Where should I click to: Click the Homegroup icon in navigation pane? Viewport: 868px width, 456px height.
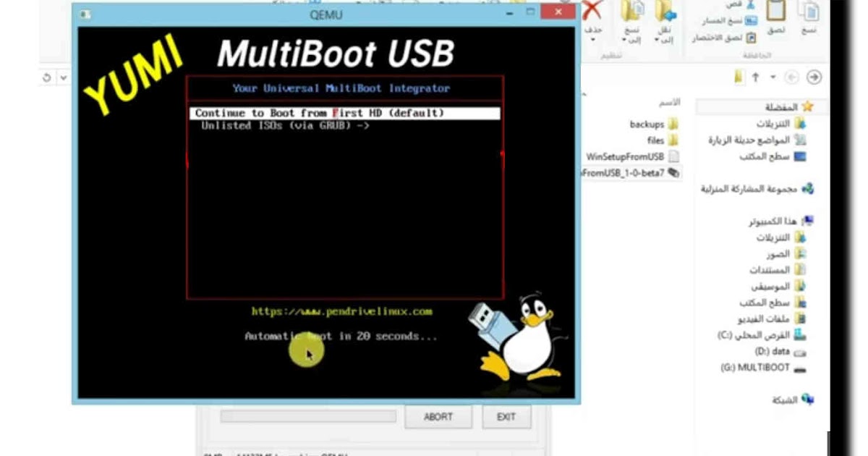[807, 189]
